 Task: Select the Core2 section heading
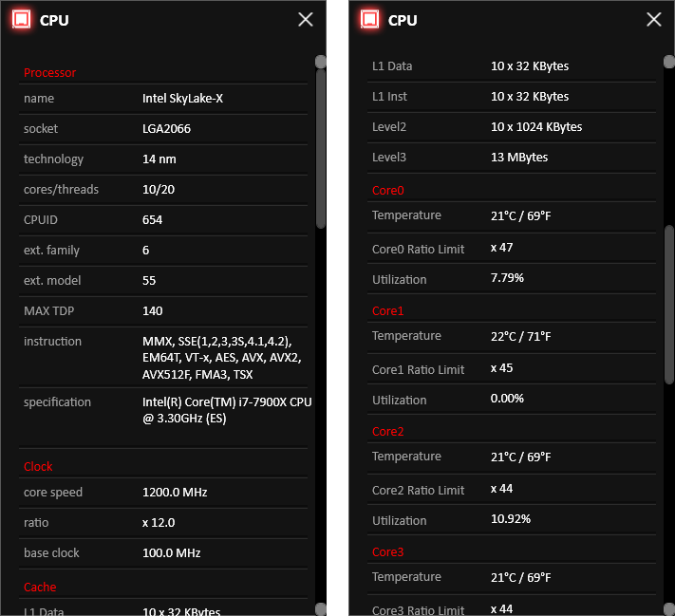click(388, 431)
